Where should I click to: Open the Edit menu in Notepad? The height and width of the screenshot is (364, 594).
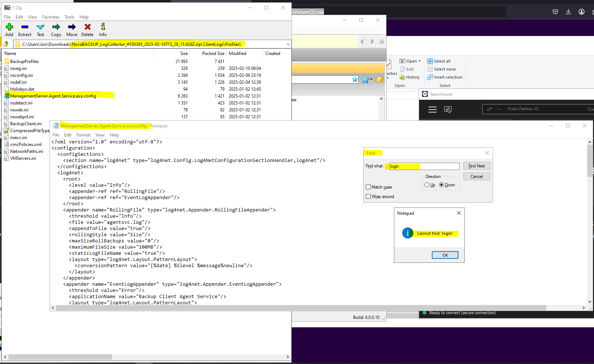[68, 135]
